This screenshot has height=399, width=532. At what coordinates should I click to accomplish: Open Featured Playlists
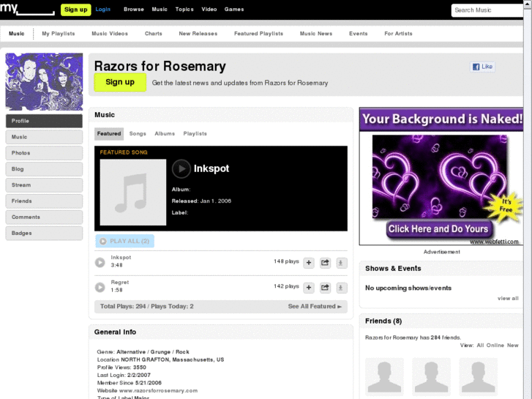tap(258, 34)
